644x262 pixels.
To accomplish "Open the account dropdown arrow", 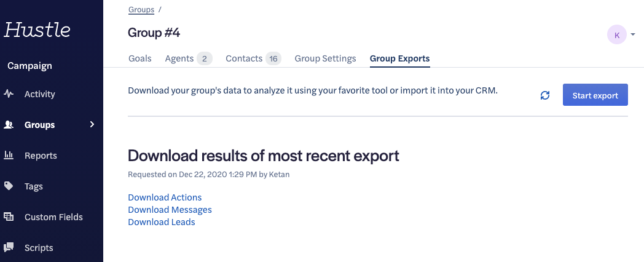I will (633, 34).
